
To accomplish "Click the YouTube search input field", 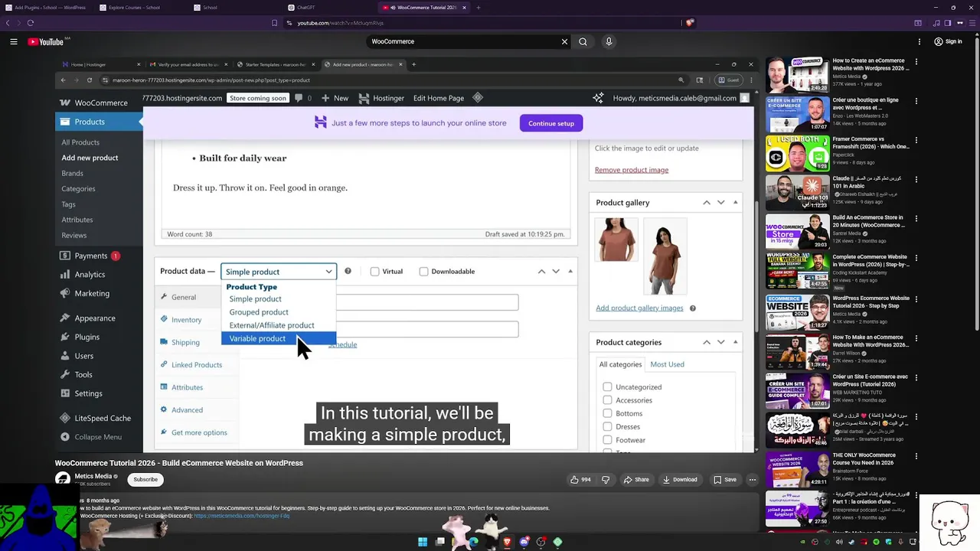I will 463,42.
